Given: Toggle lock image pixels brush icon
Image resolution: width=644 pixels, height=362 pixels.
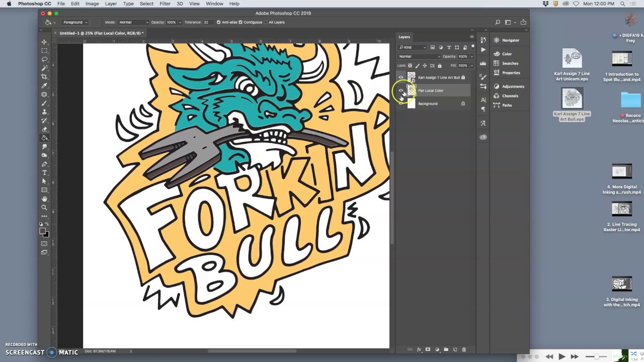Looking at the screenshot, I should 418,65.
